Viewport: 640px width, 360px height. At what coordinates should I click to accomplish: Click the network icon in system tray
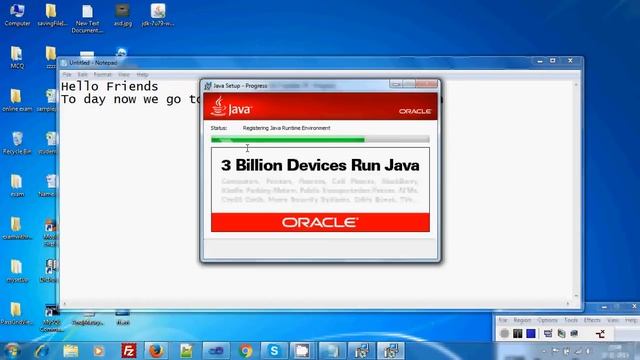(x=578, y=351)
